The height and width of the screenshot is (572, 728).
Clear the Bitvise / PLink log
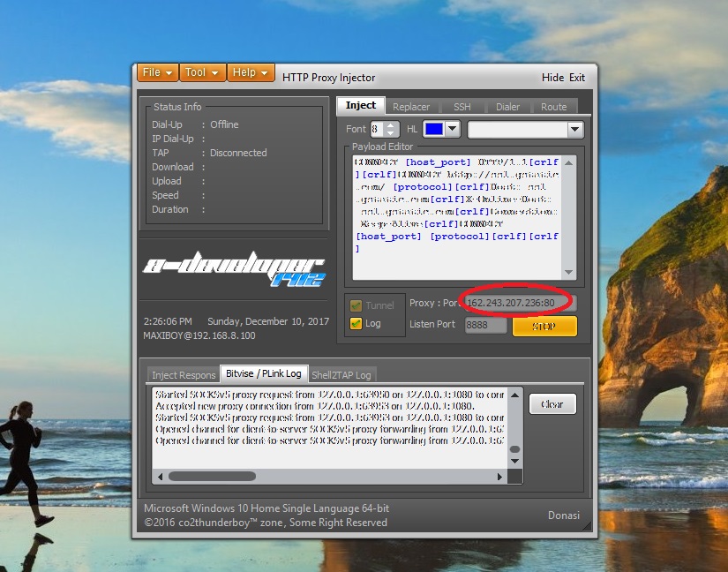coord(552,403)
